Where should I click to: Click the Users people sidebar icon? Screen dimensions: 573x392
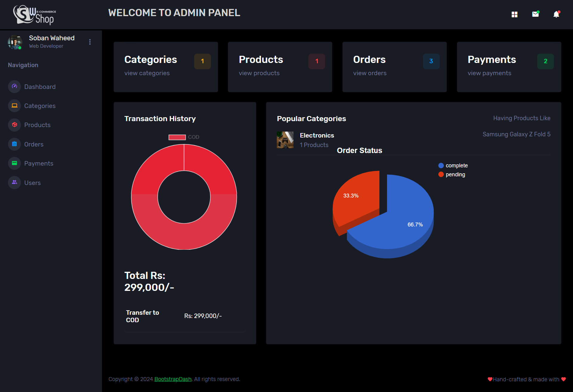click(14, 182)
